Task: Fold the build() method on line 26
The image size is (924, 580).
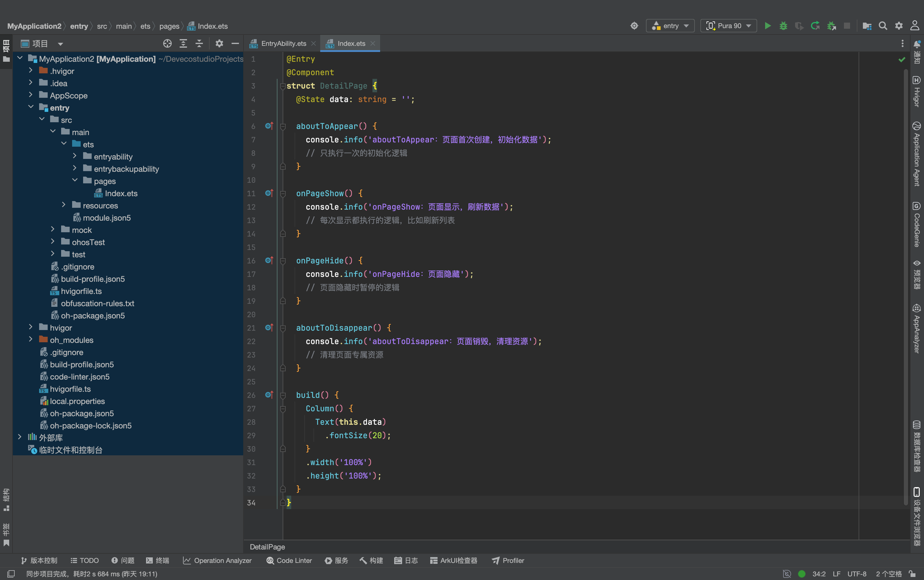Action: [x=283, y=395]
